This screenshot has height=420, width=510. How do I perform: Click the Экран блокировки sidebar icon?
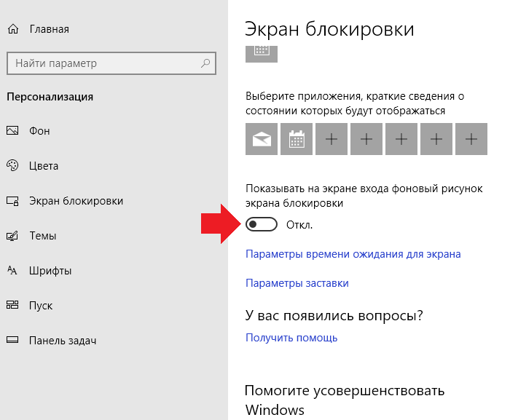(12, 201)
